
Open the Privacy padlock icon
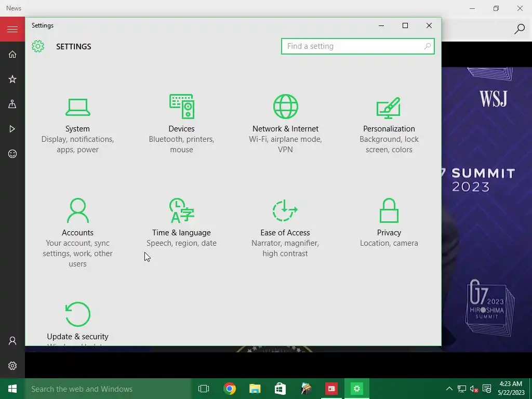389,210
